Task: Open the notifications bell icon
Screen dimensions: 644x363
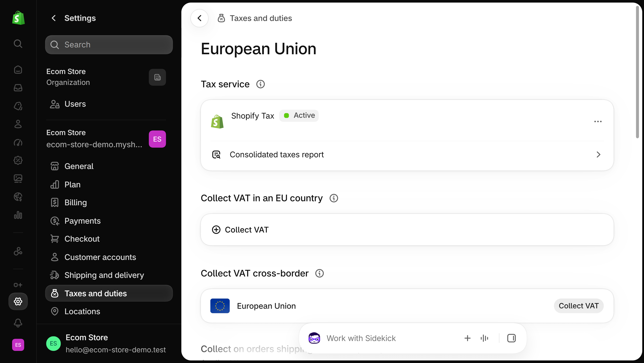Action: tap(18, 323)
